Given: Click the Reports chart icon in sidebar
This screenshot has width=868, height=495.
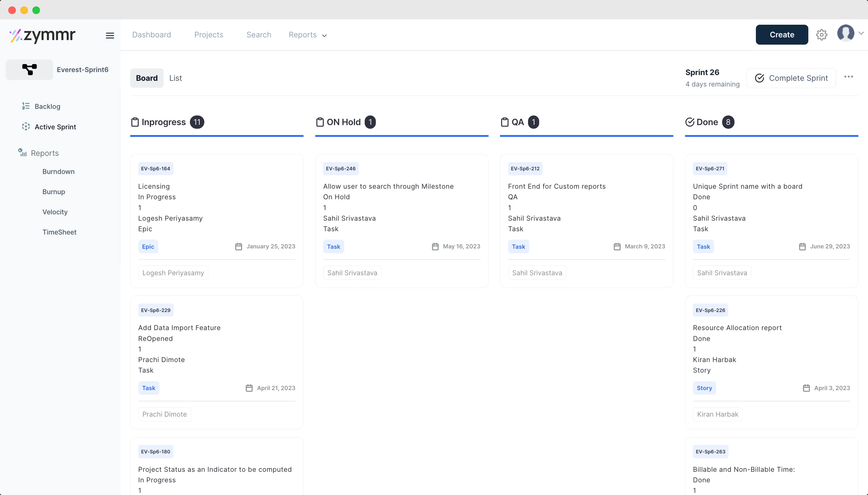Looking at the screenshot, I should [x=22, y=152].
